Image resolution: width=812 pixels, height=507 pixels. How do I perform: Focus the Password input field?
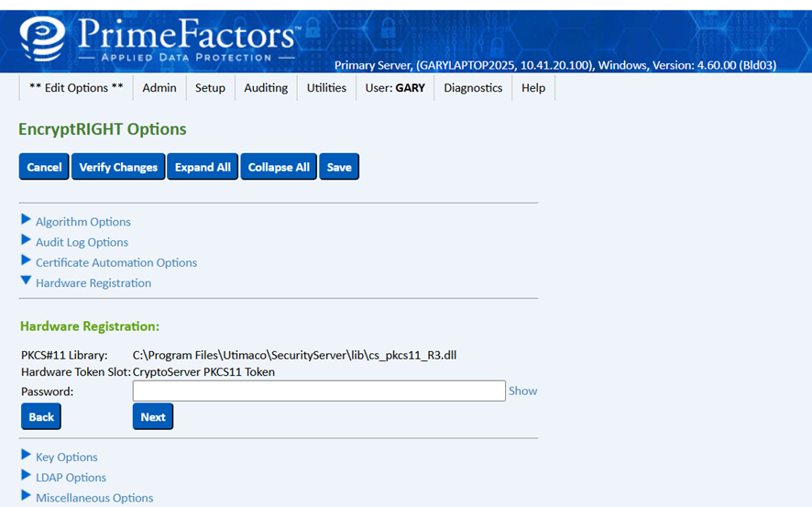click(x=319, y=391)
